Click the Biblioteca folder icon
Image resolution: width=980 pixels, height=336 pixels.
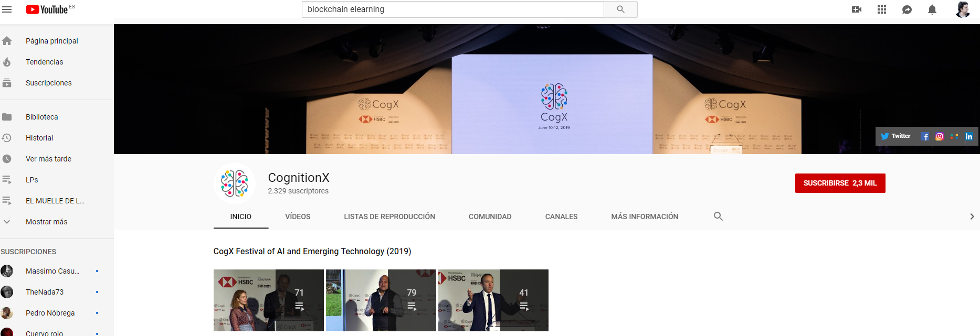[7, 117]
